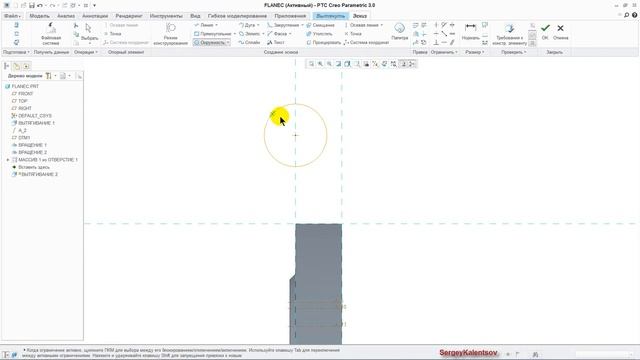This screenshot has height=360, width=640.
Task: Click Утолстить (Thicken) sketch tool
Action: (319, 34)
